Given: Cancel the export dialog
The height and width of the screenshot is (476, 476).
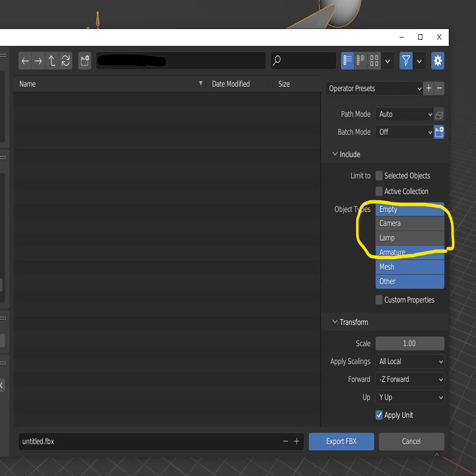Looking at the screenshot, I should (x=411, y=441).
